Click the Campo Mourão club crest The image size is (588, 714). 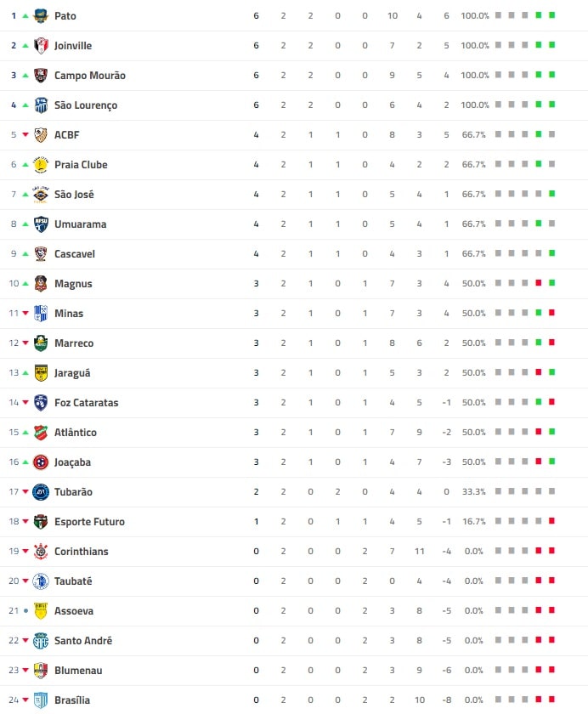(x=41, y=76)
